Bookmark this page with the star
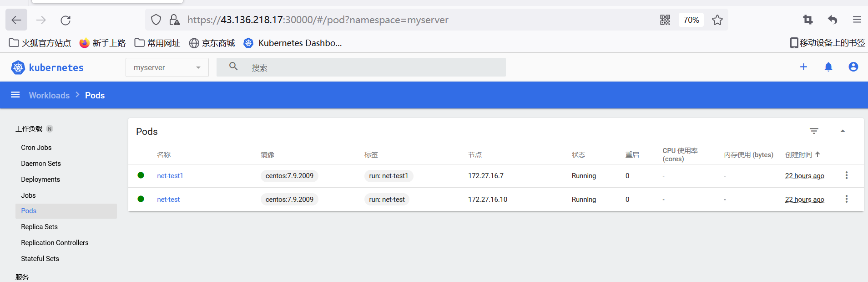868x282 pixels. (x=717, y=20)
